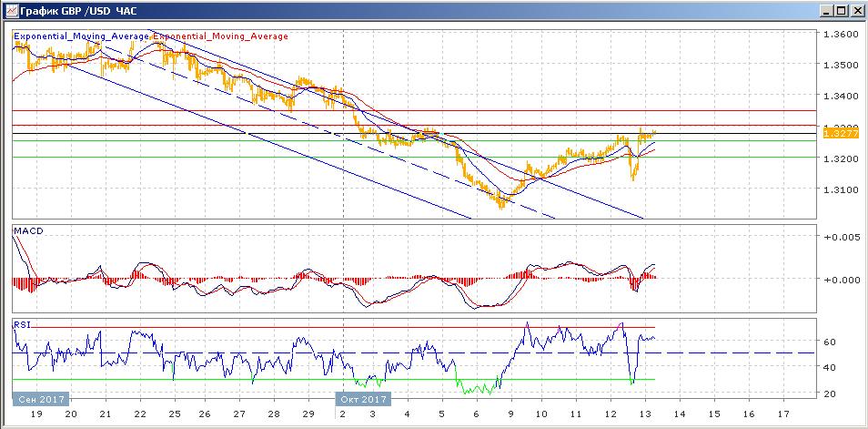Click the 1.3600 price axis label
This screenshot has width=868, height=429.
839,35
